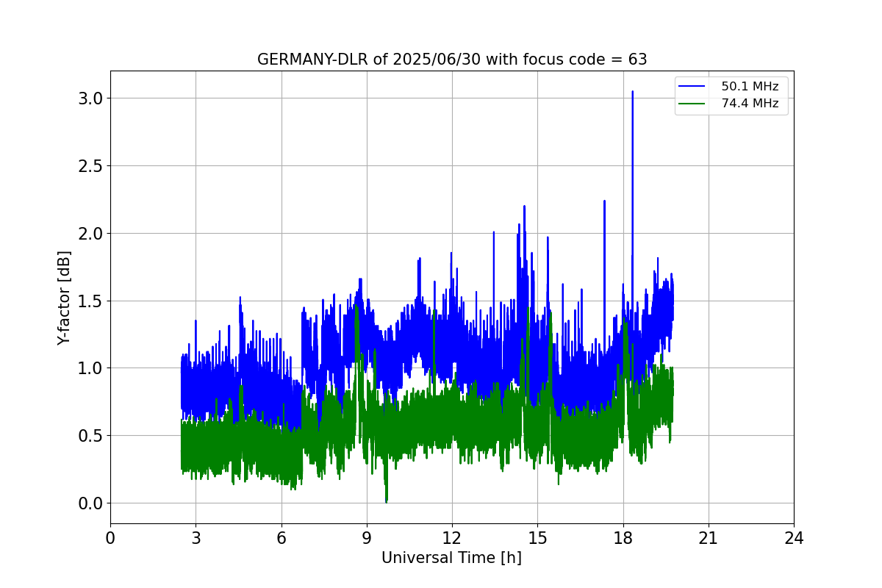Click the y-axis tick label 2.5

coord(90,165)
